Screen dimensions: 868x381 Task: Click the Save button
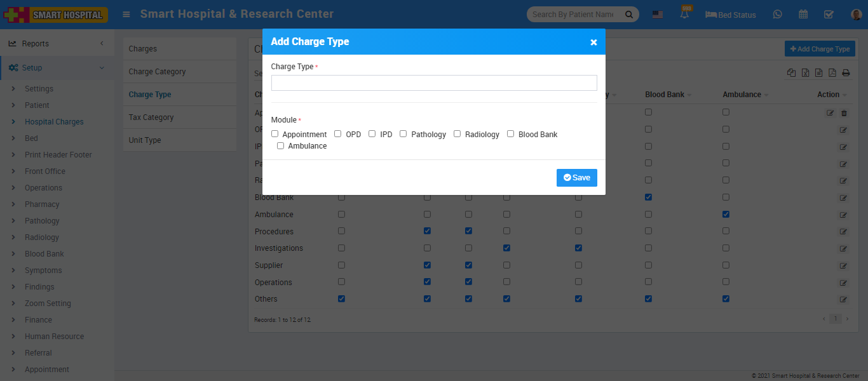coord(576,178)
